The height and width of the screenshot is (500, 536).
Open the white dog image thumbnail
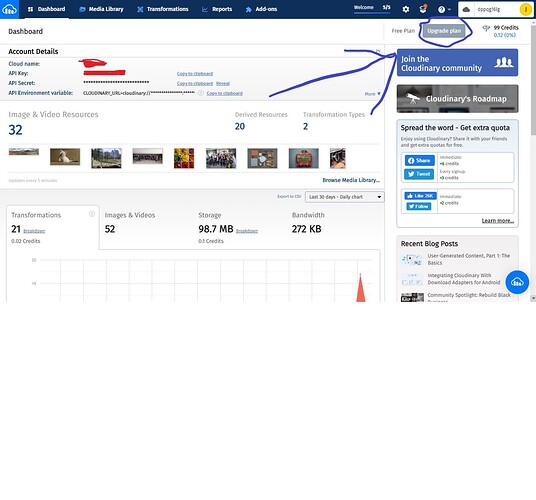tap(65, 157)
